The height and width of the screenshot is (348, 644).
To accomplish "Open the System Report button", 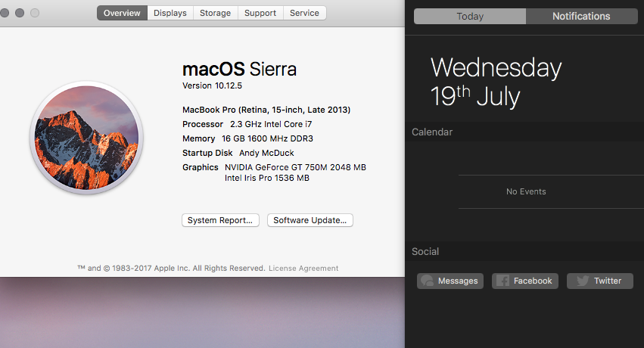I will [220, 220].
